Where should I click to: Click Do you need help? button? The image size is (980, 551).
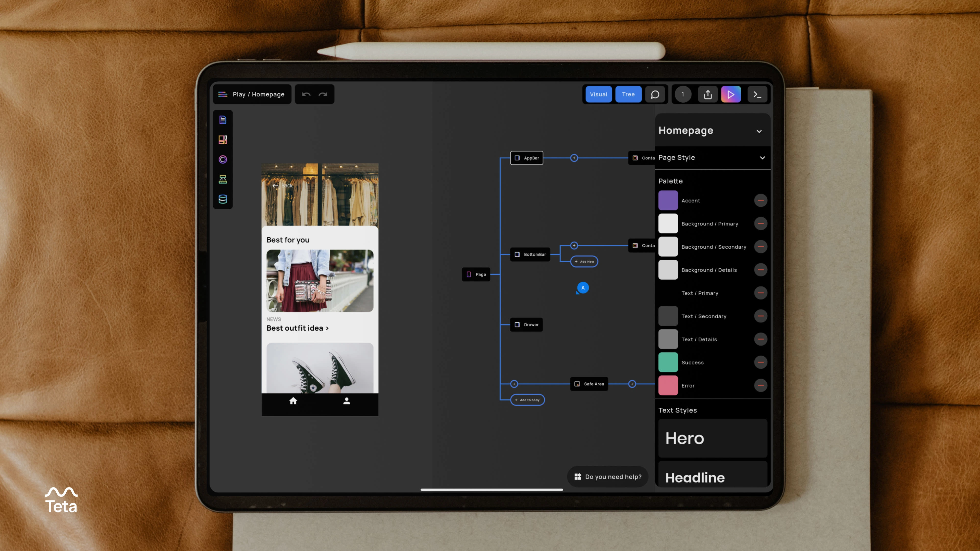click(608, 477)
